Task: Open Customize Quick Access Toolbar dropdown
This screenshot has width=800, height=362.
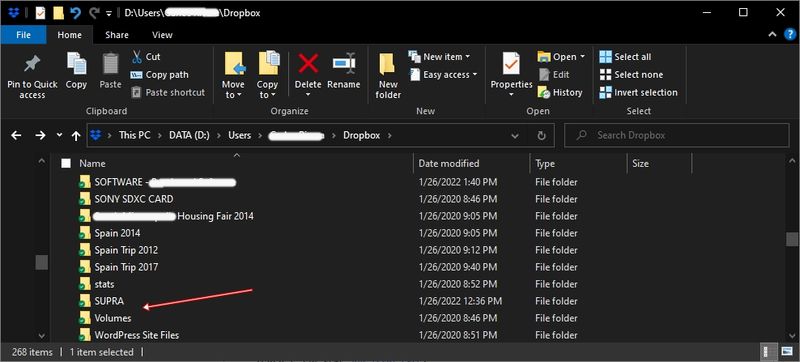Action: point(109,13)
